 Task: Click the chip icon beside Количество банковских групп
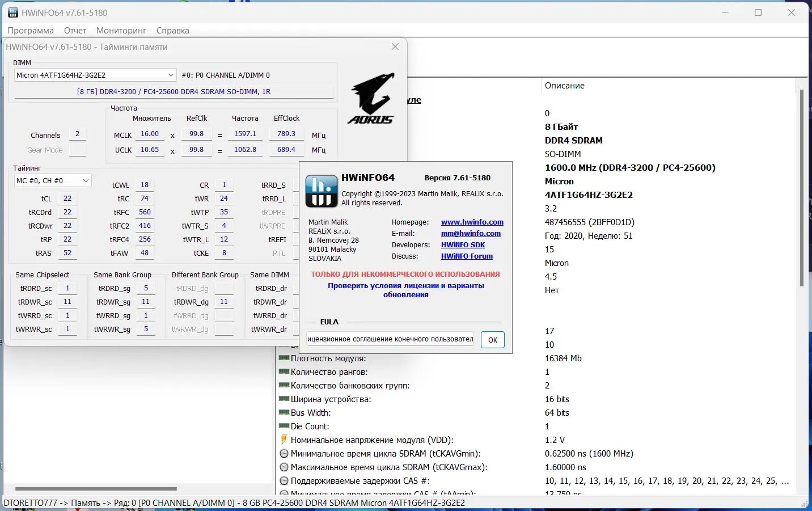(x=284, y=385)
